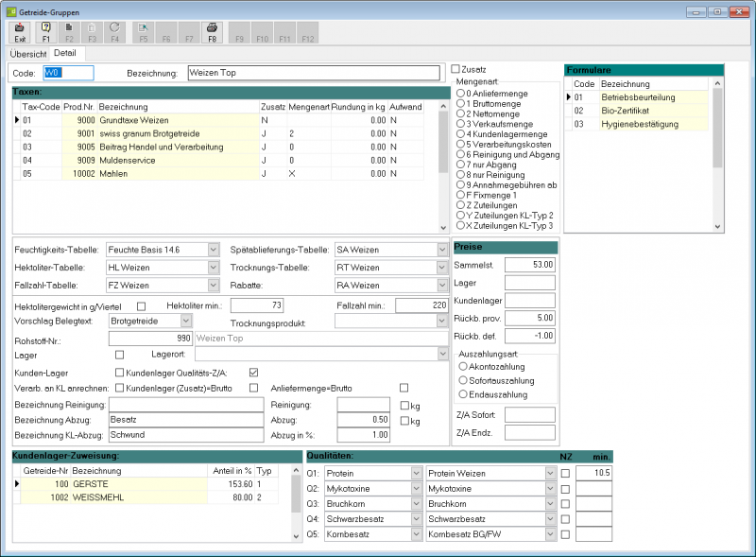This screenshot has height=557, width=756.
Task: Choose Sofortauszahlung as Auszahlungsart
Action: click(463, 380)
